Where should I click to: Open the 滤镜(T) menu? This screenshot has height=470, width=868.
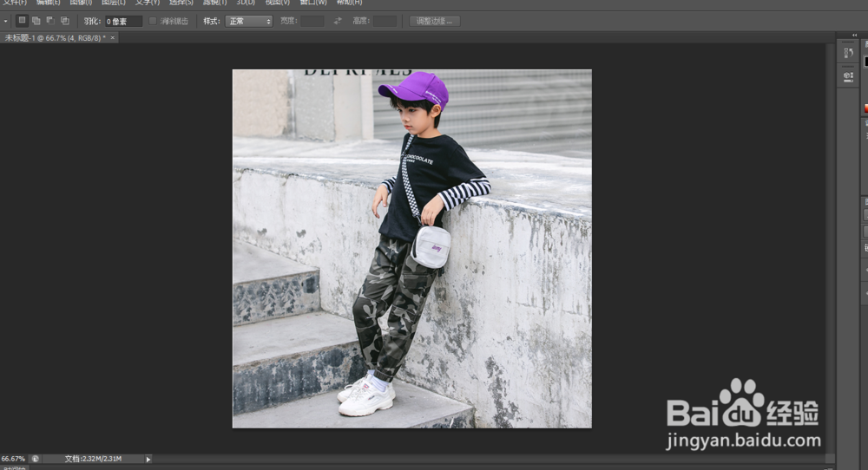tap(214, 3)
